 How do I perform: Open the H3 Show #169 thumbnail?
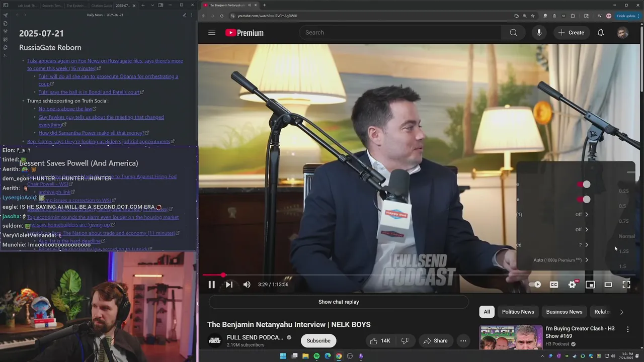click(x=511, y=337)
